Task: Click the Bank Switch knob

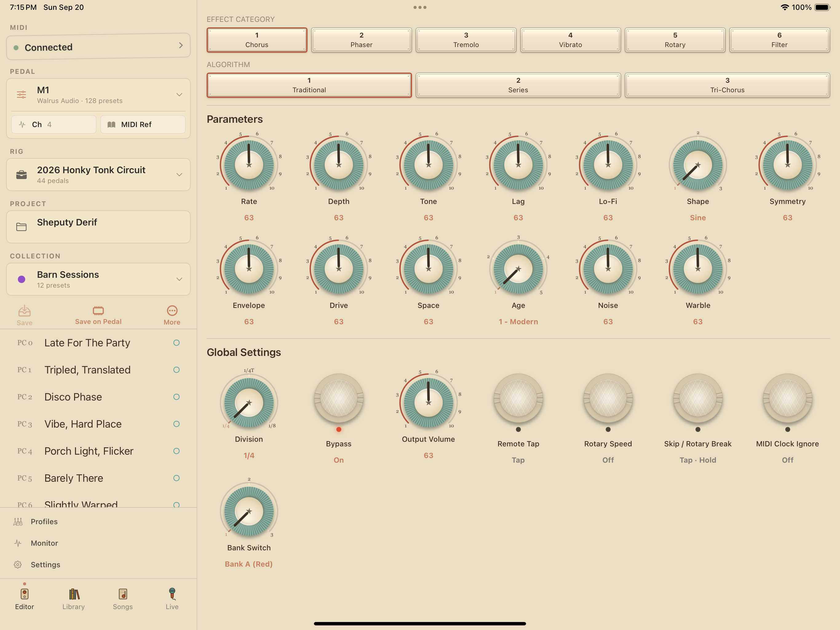Action: tap(249, 512)
